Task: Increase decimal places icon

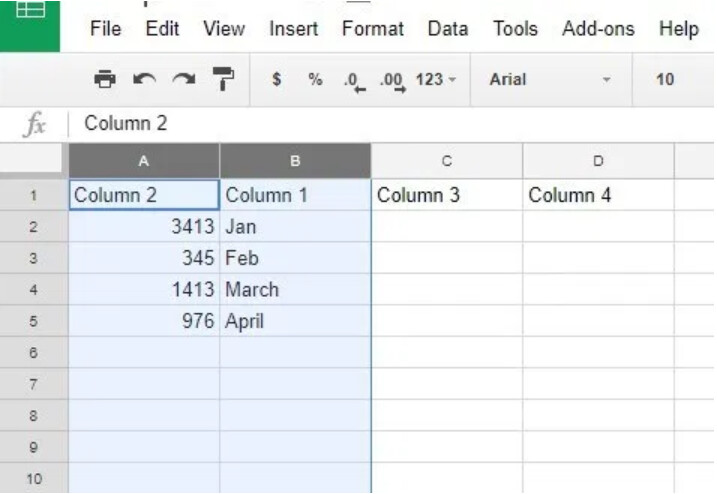Action: pyautogui.click(x=393, y=80)
